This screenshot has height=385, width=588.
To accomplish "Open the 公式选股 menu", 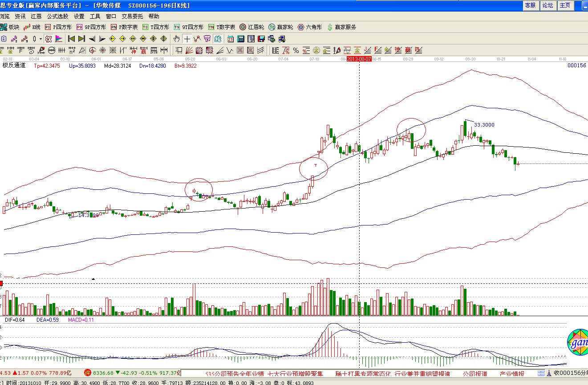I will coord(57,16).
